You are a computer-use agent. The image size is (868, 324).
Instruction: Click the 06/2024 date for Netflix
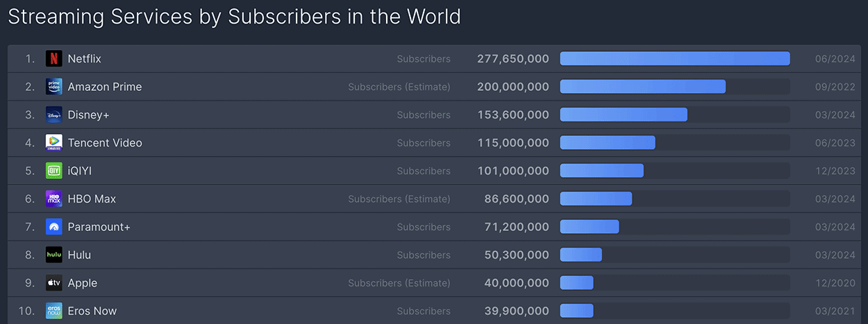(835, 59)
